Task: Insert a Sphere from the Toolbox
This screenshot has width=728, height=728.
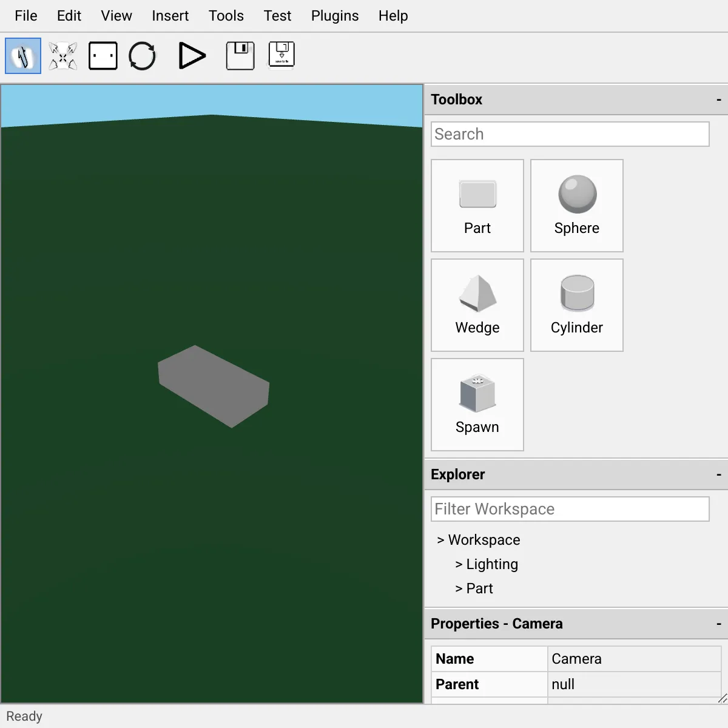Action: tap(576, 206)
